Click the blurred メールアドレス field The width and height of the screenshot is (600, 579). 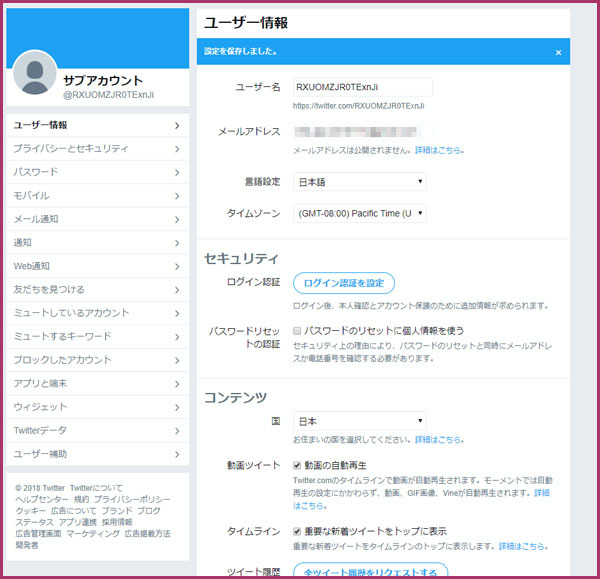(363, 132)
